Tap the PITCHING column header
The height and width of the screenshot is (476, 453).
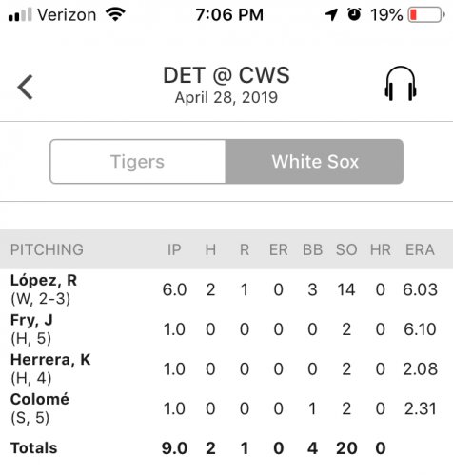click(47, 249)
